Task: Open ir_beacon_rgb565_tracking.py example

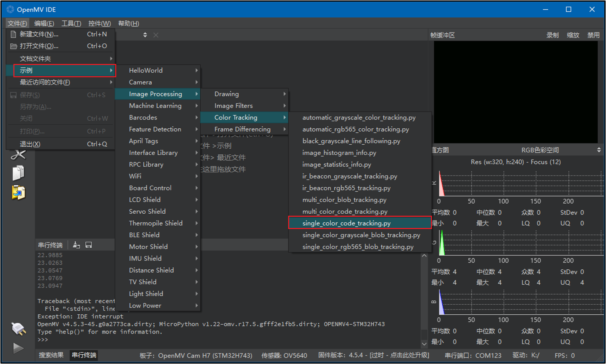Action: [360, 188]
